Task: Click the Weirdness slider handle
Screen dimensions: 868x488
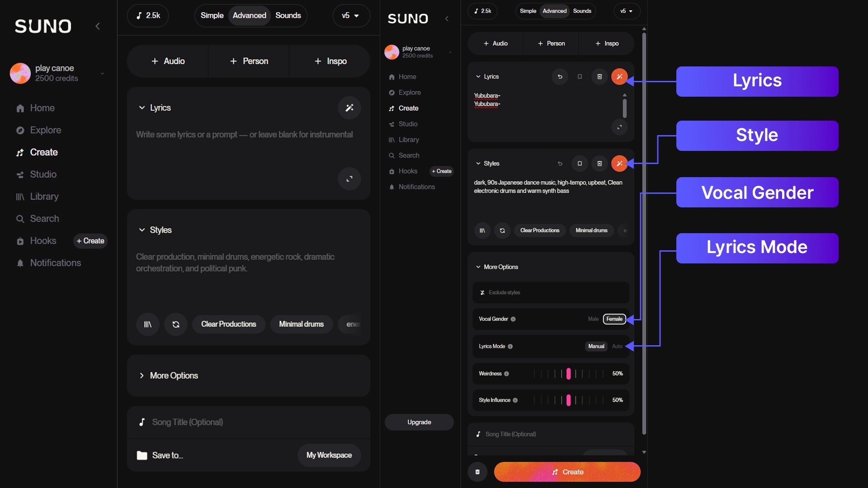Action: pos(568,374)
